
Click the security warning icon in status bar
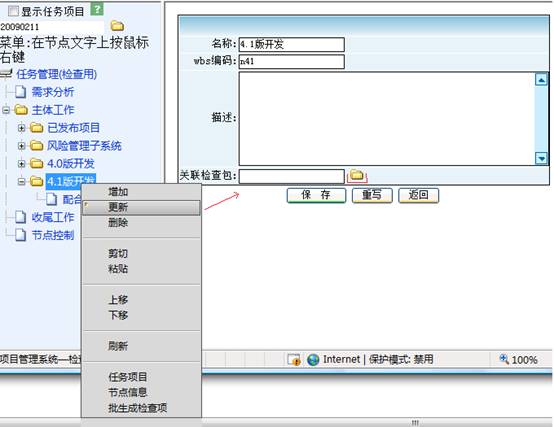294,360
